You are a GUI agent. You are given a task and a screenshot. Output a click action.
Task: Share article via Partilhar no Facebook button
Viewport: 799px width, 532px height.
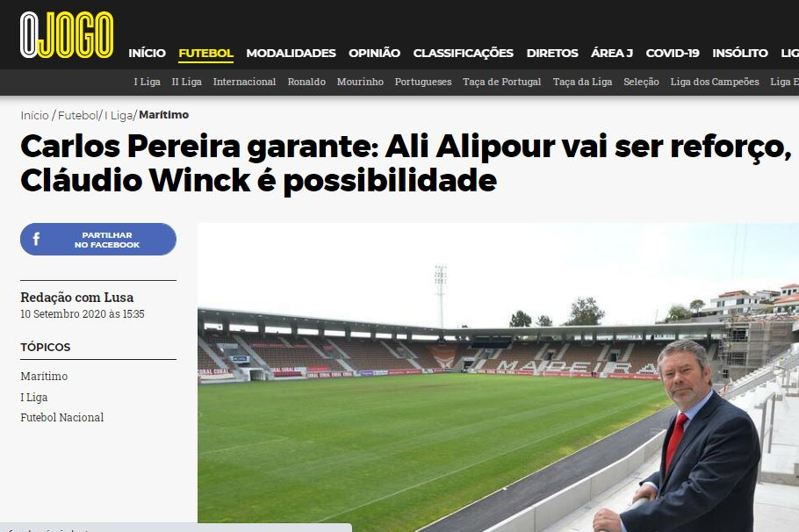tap(98, 240)
